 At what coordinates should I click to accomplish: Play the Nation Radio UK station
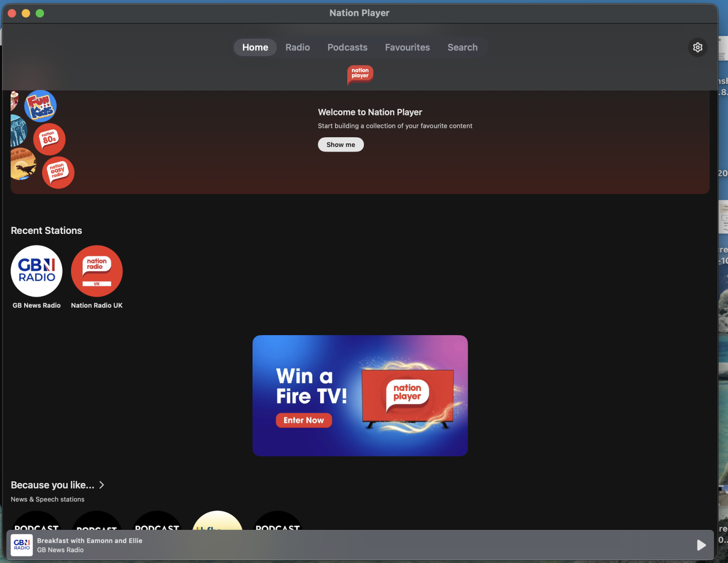coord(97,271)
